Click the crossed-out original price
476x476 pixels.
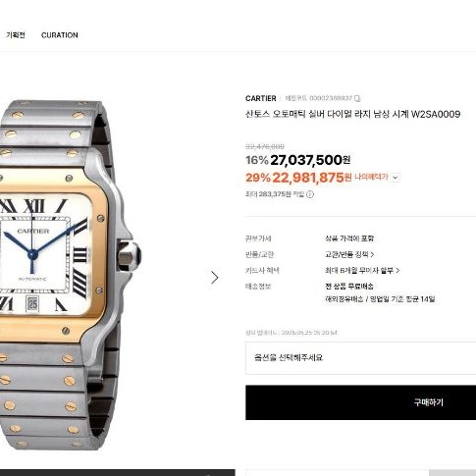[x=265, y=146]
